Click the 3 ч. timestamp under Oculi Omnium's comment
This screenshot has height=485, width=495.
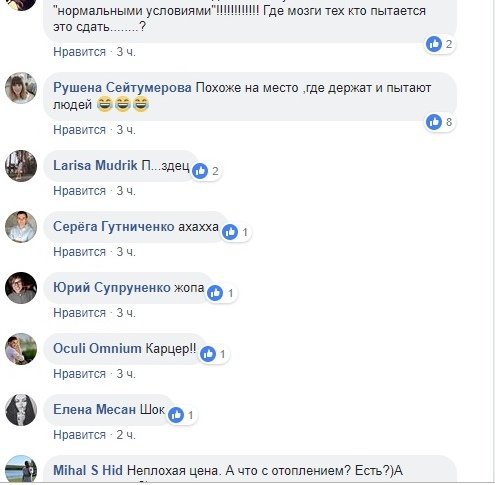[x=126, y=374]
